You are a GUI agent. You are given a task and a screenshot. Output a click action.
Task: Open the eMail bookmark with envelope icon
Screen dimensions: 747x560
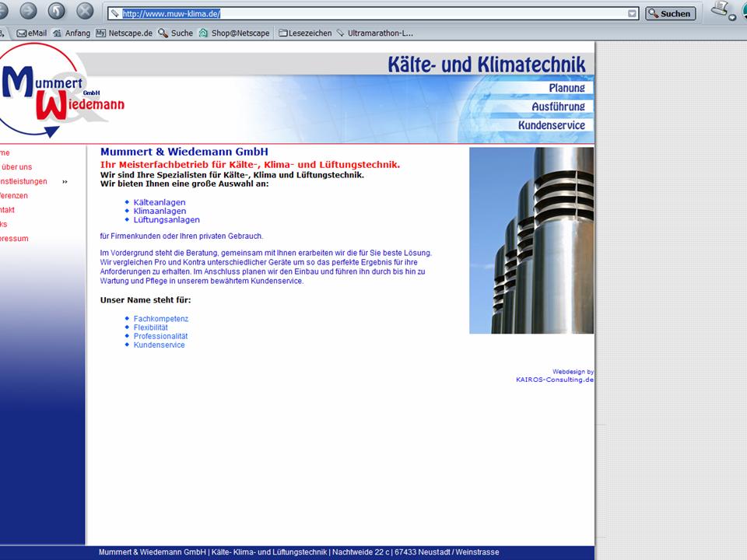tap(32, 33)
